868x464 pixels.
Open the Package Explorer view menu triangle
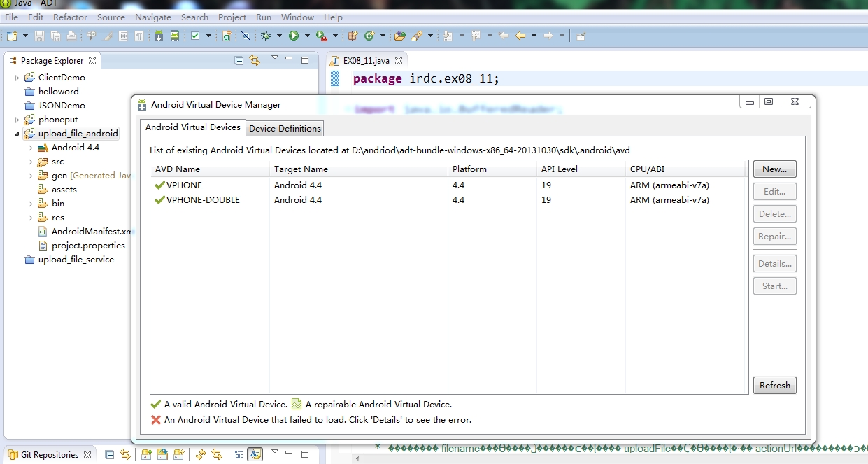point(275,58)
